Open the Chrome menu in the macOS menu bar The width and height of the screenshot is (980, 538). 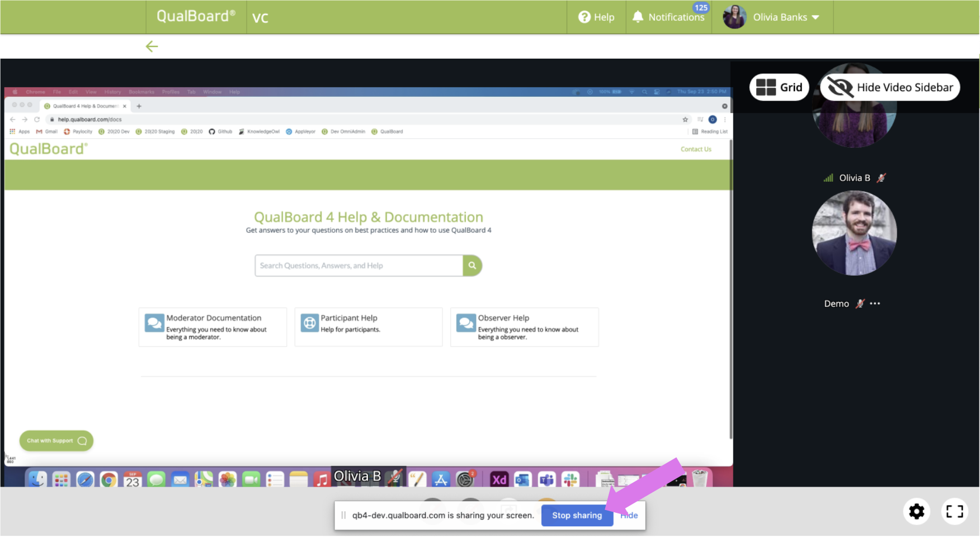coord(35,92)
